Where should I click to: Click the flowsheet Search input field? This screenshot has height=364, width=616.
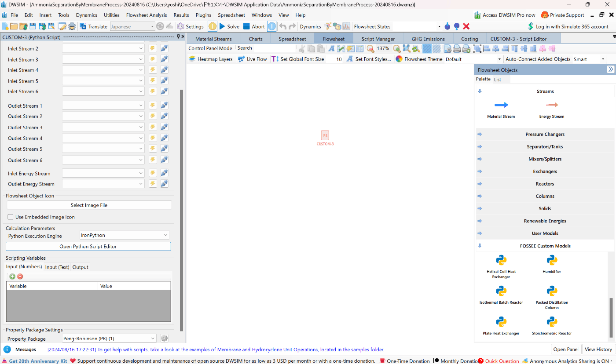click(275, 48)
